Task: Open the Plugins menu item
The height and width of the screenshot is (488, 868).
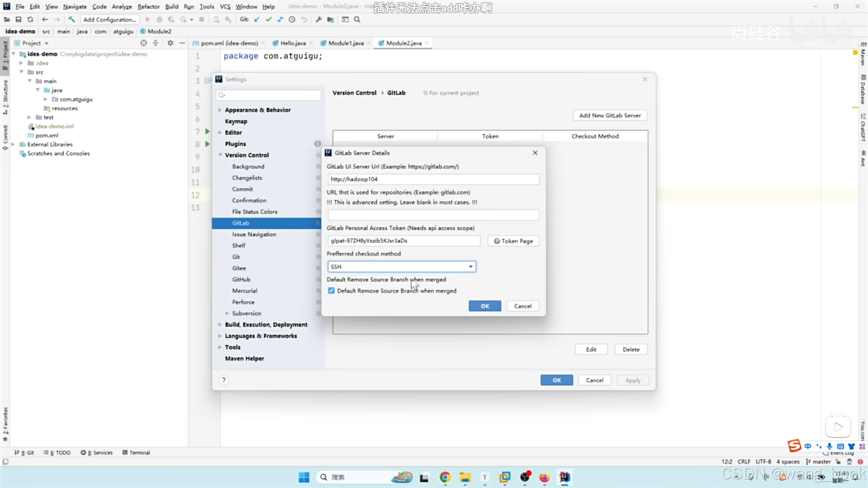Action: point(234,143)
